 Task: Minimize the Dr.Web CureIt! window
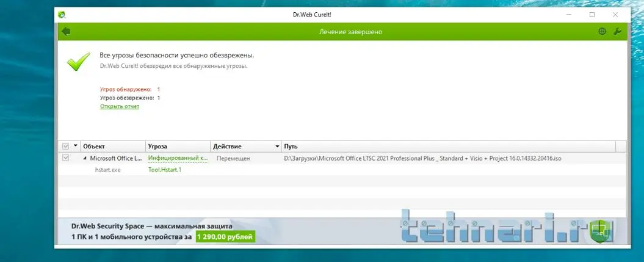pos(570,15)
